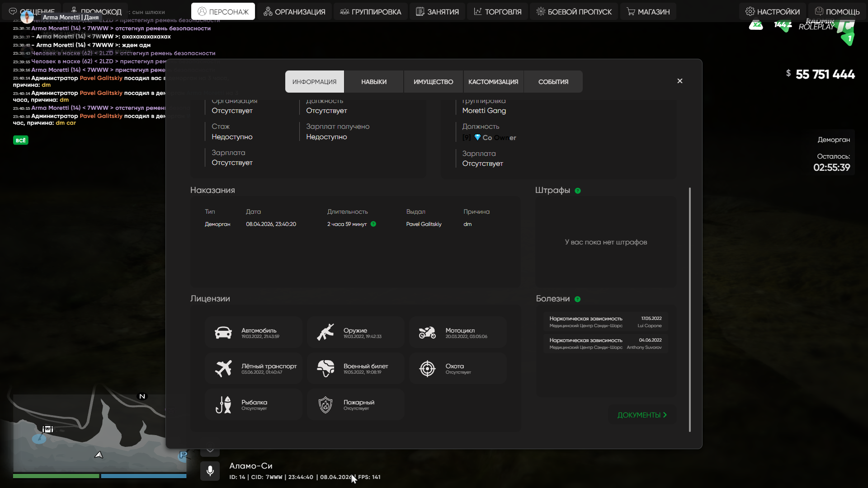This screenshot has width=868, height=488.
Task: Click the Оружие rifle license icon
Action: [x=325, y=333]
